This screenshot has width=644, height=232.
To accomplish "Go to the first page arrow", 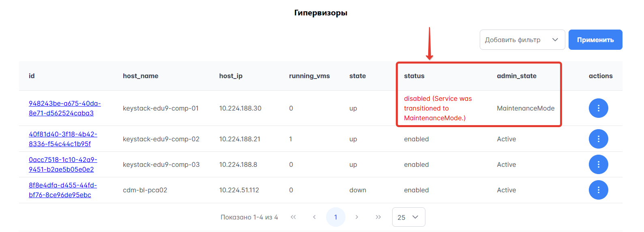I will (293, 217).
